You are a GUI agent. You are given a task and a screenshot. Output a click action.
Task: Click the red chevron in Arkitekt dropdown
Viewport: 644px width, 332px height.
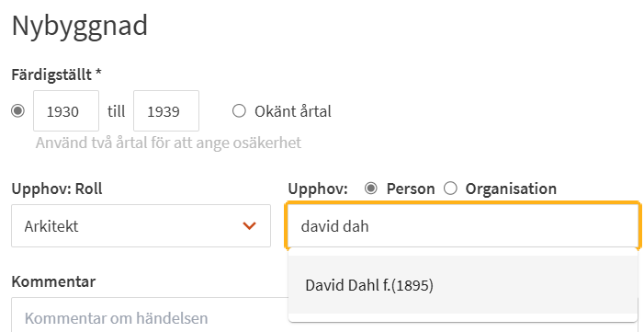pos(249,226)
